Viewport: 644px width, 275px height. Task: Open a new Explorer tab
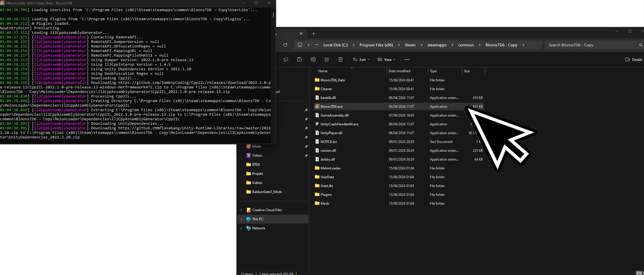click(x=314, y=34)
